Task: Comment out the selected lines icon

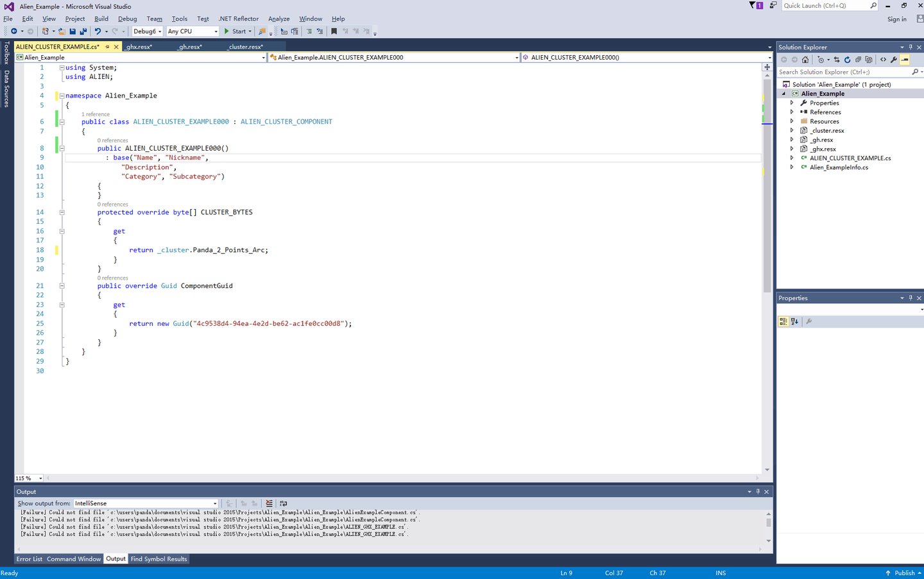Action: coord(309,31)
